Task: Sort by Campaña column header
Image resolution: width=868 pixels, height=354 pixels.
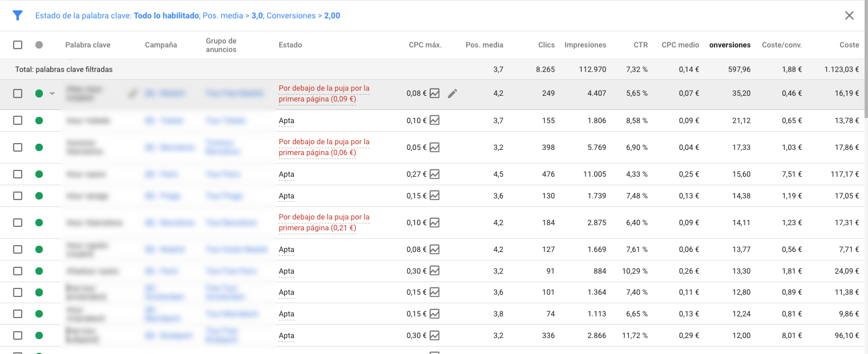Action: [161, 45]
